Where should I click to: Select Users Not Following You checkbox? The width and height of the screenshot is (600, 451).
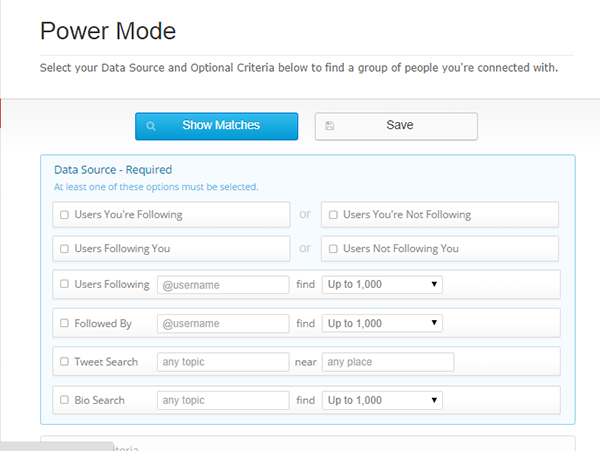coord(333,249)
